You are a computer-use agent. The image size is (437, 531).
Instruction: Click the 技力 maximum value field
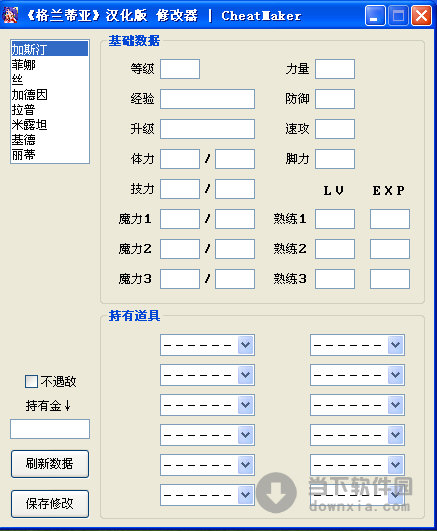(235, 189)
